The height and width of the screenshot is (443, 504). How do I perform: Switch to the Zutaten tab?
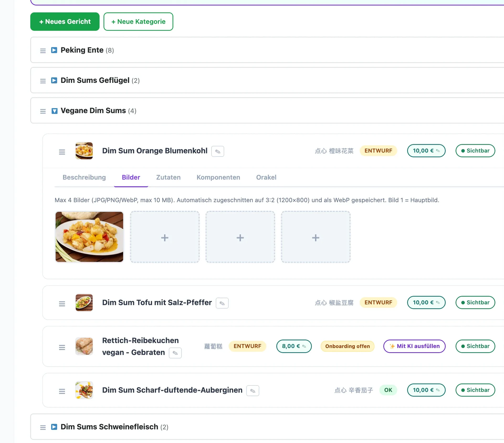point(168,177)
